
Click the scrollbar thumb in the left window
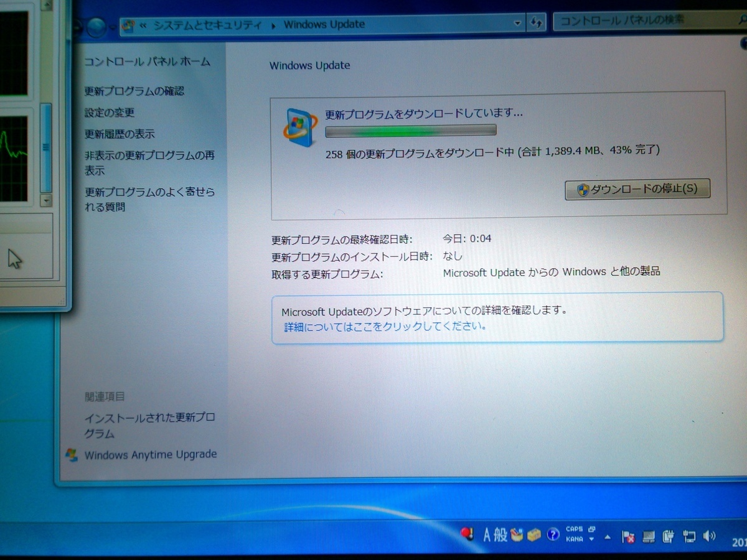(45, 147)
